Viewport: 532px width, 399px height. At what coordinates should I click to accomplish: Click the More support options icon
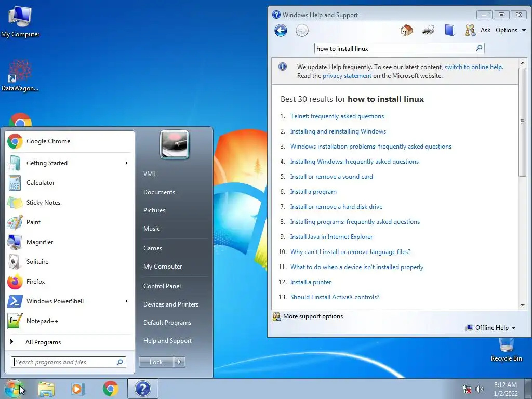(276, 316)
